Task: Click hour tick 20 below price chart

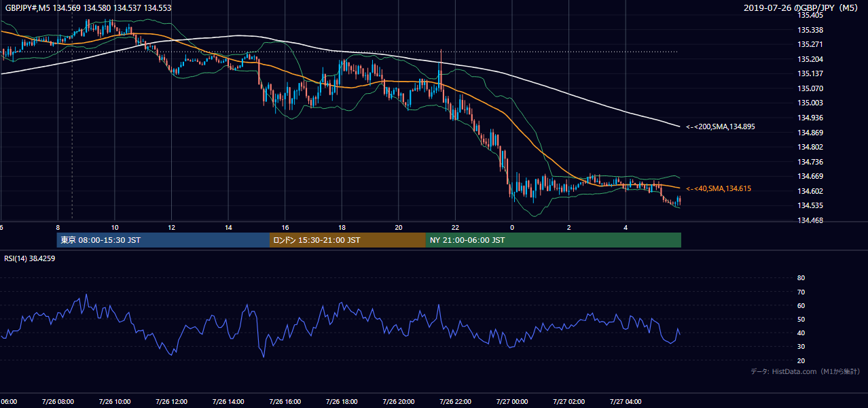Action: click(399, 228)
